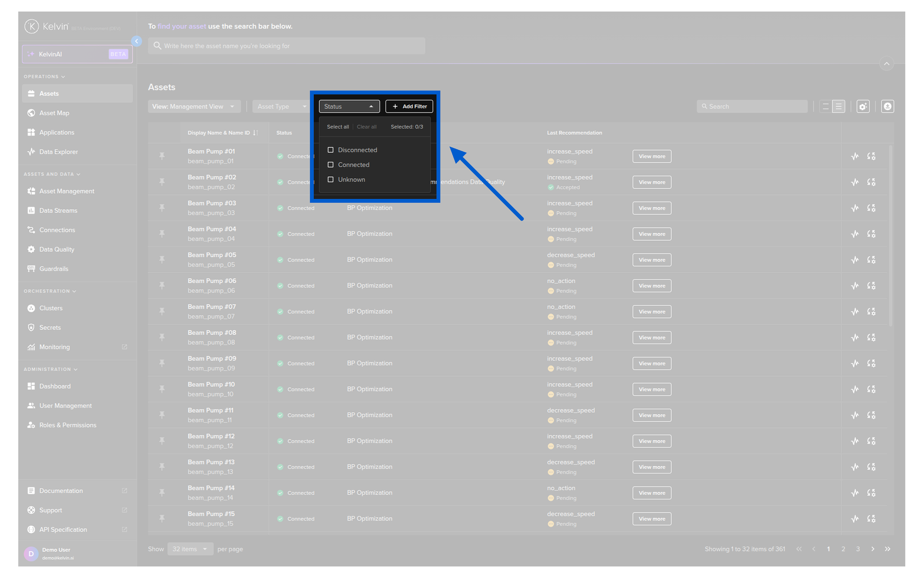Open Asset Map in sidebar
This screenshot has width=924, height=578.
click(54, 113)
